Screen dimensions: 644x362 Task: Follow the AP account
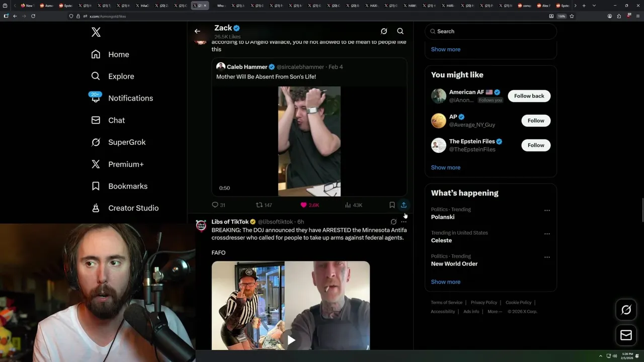(x=536, y=121)
